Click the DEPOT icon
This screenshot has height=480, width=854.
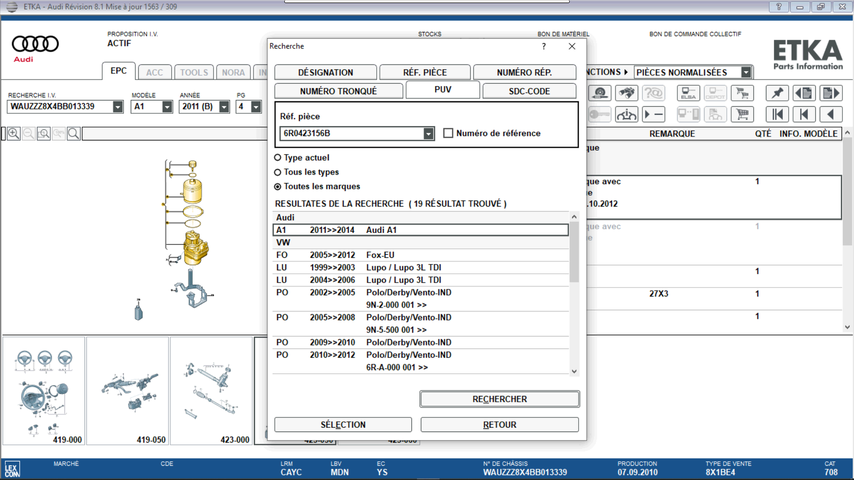point(715,93)
